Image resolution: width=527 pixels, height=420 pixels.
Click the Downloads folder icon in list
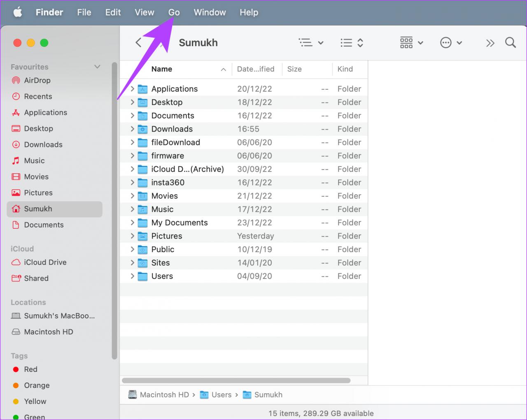tap(142, 129)
